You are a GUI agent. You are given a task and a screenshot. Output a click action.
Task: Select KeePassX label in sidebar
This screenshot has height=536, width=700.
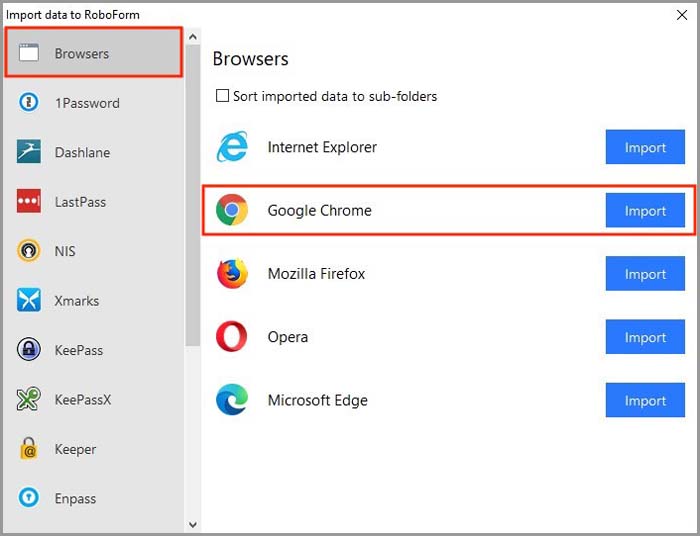83,399
